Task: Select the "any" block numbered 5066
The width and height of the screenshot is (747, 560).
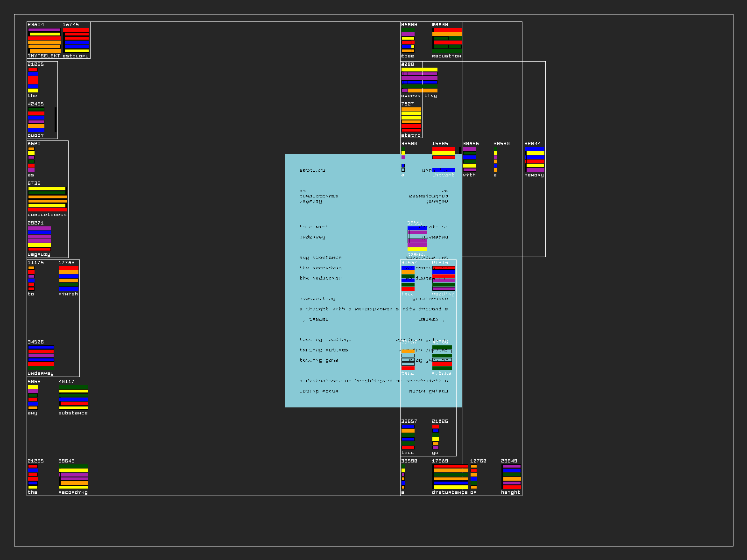Action: (x=33, y=398)
